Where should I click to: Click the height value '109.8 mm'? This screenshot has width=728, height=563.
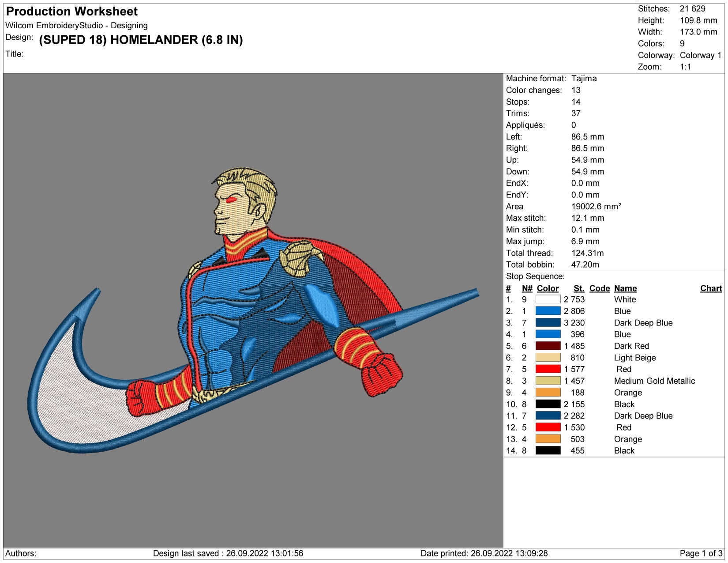tap(698, 20)
